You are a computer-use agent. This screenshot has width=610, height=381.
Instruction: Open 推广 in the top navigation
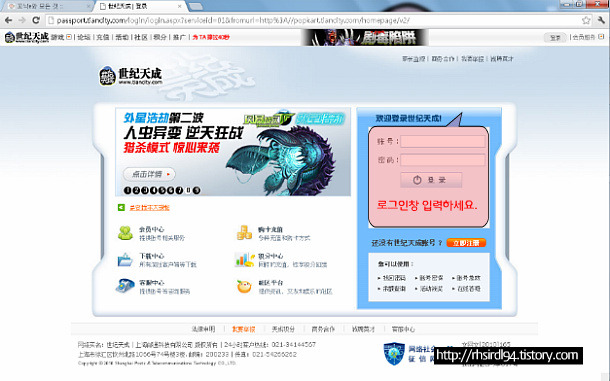(179, 37)
